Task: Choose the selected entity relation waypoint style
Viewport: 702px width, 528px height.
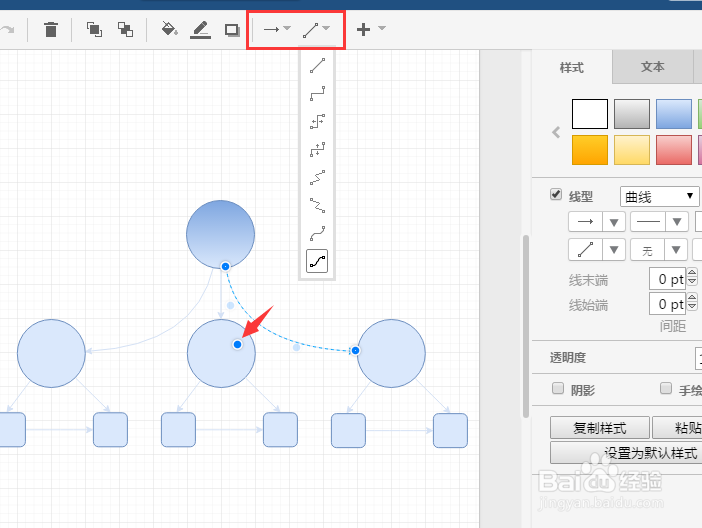Action: [317, 261]
